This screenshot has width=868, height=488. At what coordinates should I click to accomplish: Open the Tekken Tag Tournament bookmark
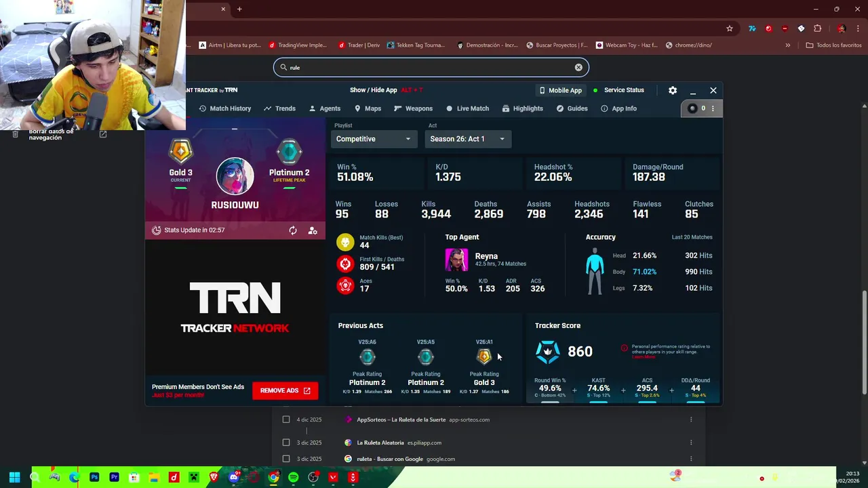416,45
